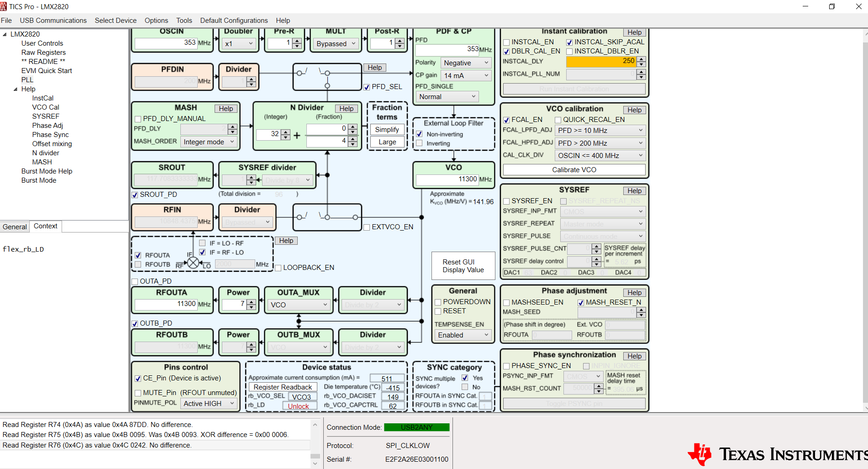The image size is (868, 469).
Task: Open the TEMPSENSE_EN Enabled dropdown
Action: click(463, 335)
